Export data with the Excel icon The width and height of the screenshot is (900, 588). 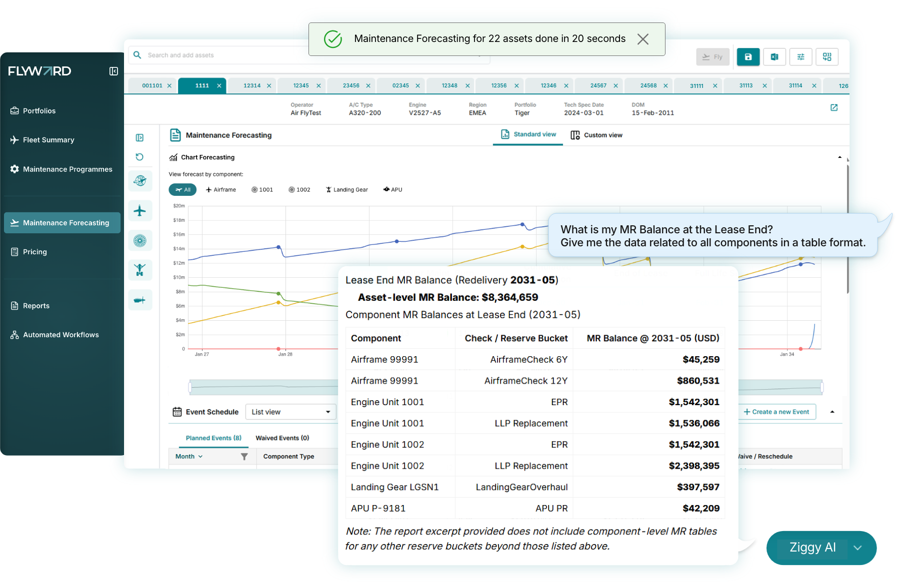(774, 57)
